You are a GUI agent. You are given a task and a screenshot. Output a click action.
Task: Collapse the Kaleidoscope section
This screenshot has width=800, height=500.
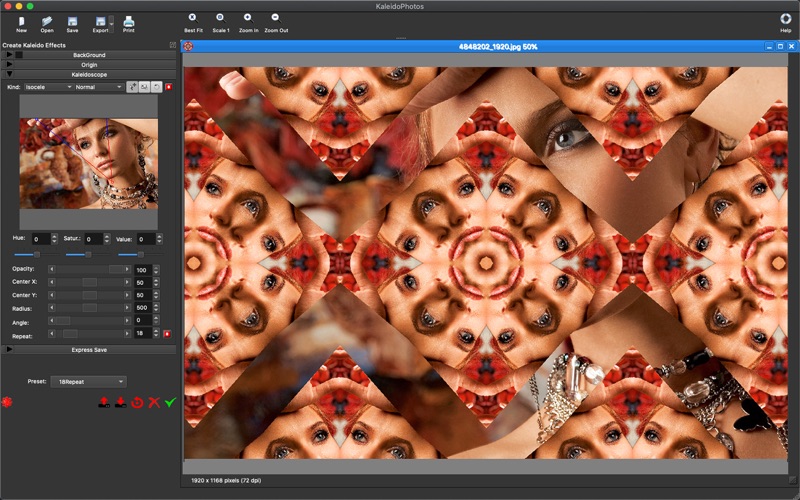pos(9,74)
